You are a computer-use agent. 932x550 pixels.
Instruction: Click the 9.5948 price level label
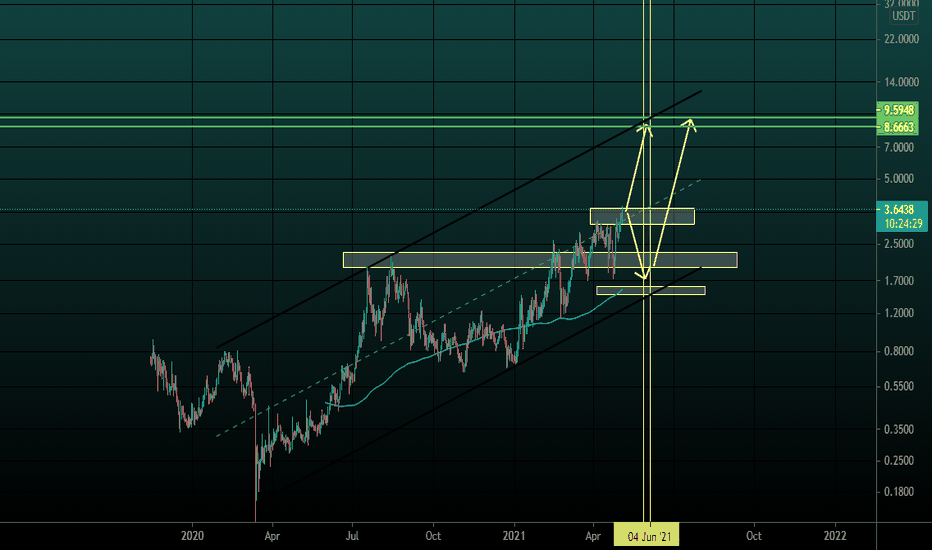pos(898,110)
